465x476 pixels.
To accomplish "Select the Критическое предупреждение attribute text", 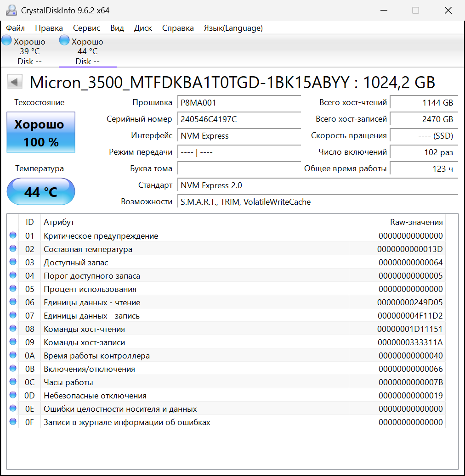I will click(101, 236).
